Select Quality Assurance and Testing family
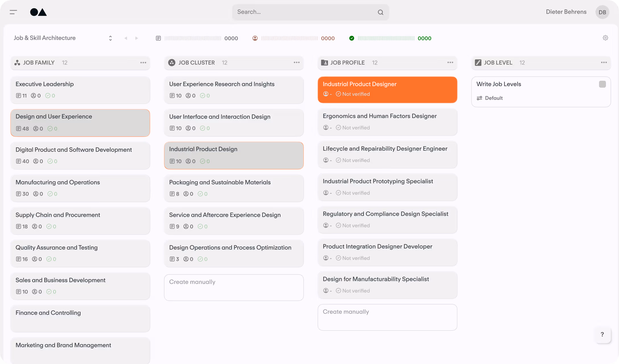This screenshot has height=364, width=619. click(x=80, y=253)
